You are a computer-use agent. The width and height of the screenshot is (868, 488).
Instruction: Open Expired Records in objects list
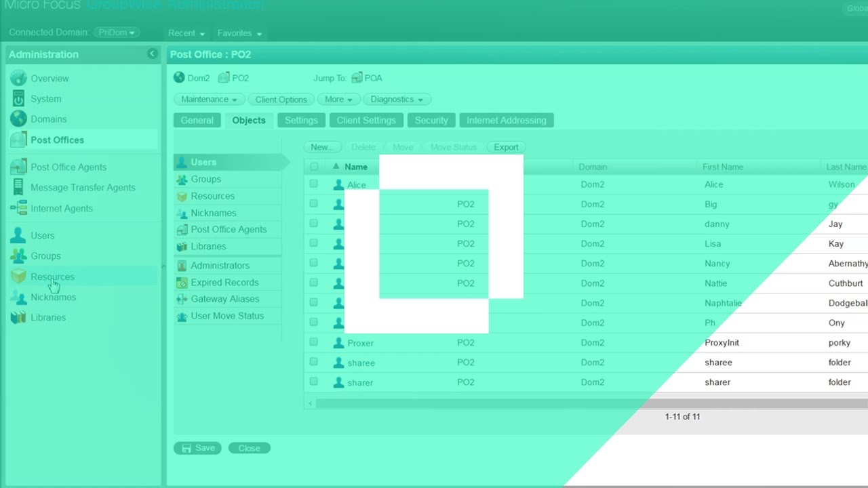tap(224, 283)
